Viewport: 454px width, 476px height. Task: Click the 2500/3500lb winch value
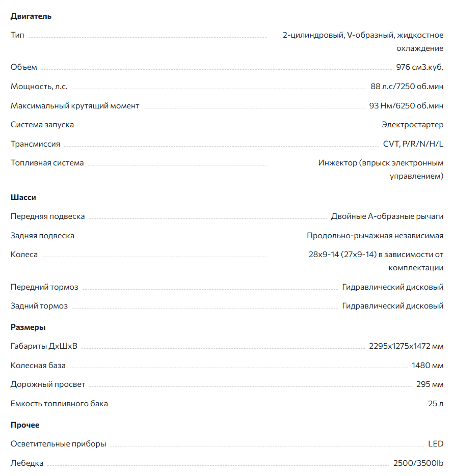tap(418, 463)
